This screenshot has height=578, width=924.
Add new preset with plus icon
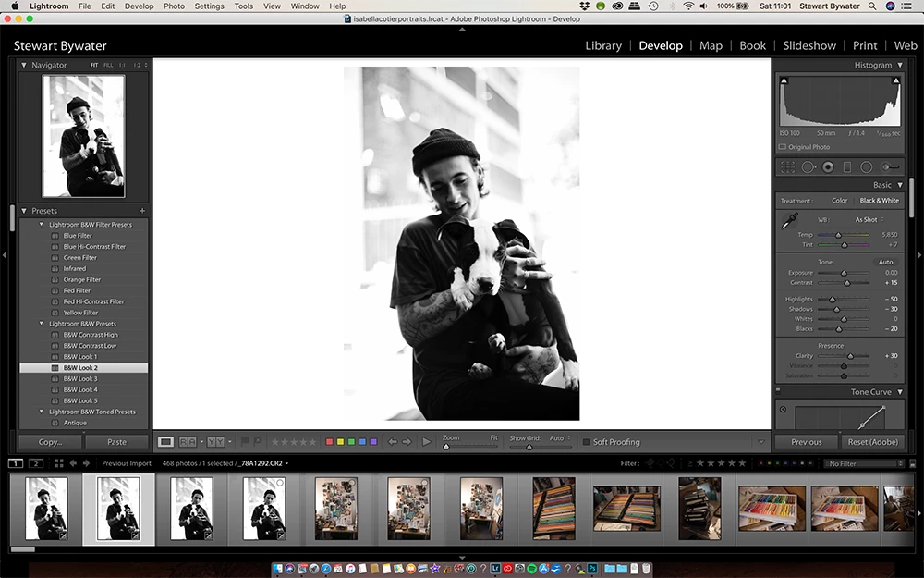142,211
